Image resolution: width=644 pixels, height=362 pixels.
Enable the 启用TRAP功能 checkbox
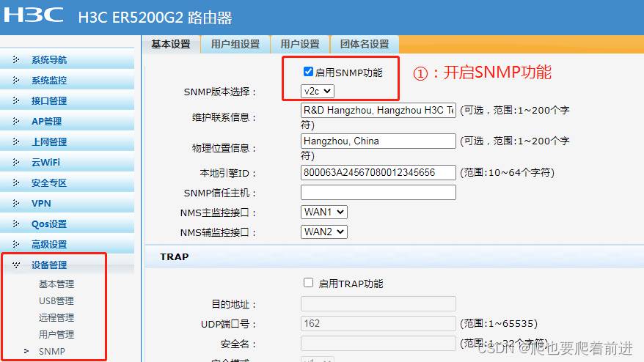[x=308, y=283]
